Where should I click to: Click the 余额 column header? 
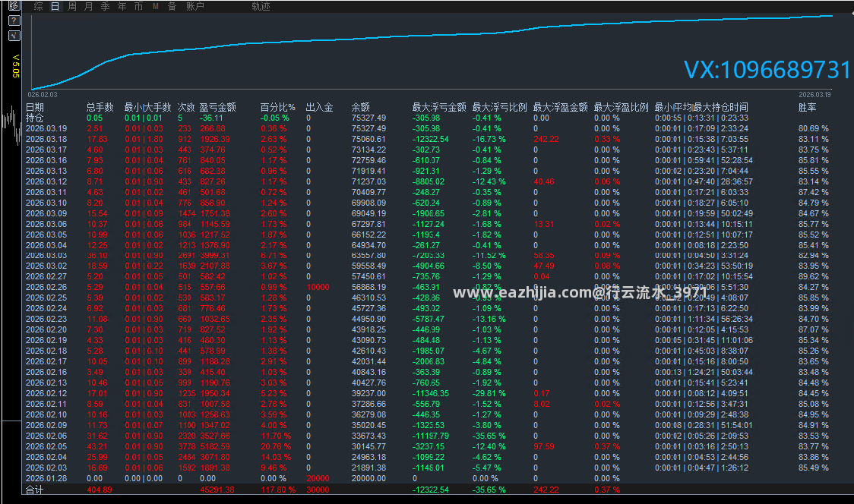pos(361,107)
